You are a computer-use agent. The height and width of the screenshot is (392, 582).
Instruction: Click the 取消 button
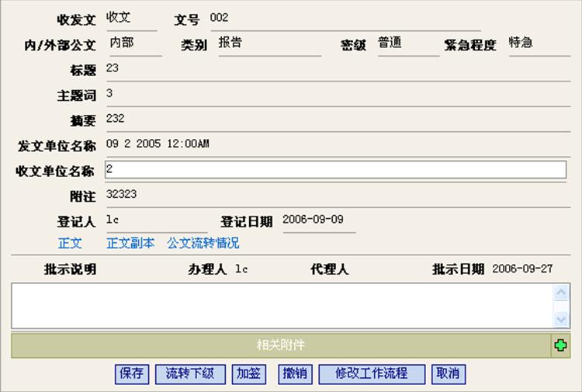click(448, 373)
